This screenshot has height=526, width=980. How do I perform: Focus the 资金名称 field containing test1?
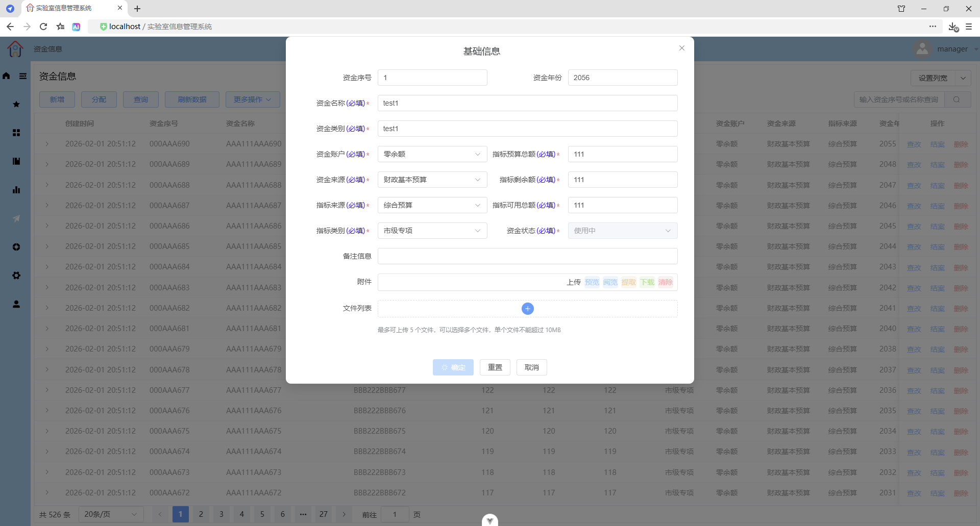tap(527, 103)
